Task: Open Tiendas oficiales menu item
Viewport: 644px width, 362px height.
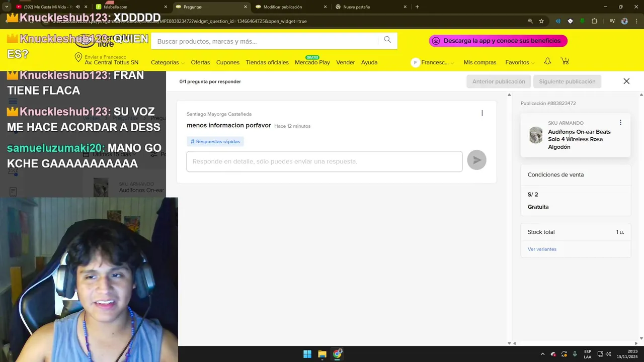Action: tap(267, 62)
